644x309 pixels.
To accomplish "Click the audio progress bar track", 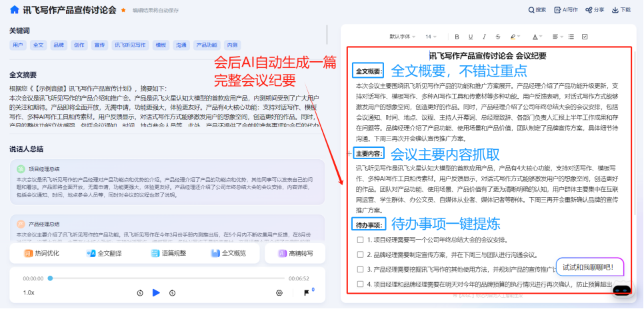I will click(x=167, y=278).
